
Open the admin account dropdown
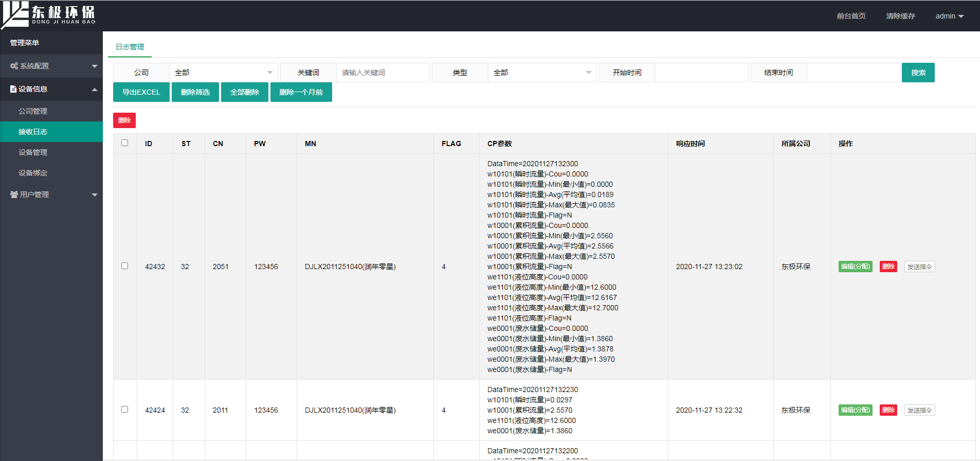click(x=949, y=16)
